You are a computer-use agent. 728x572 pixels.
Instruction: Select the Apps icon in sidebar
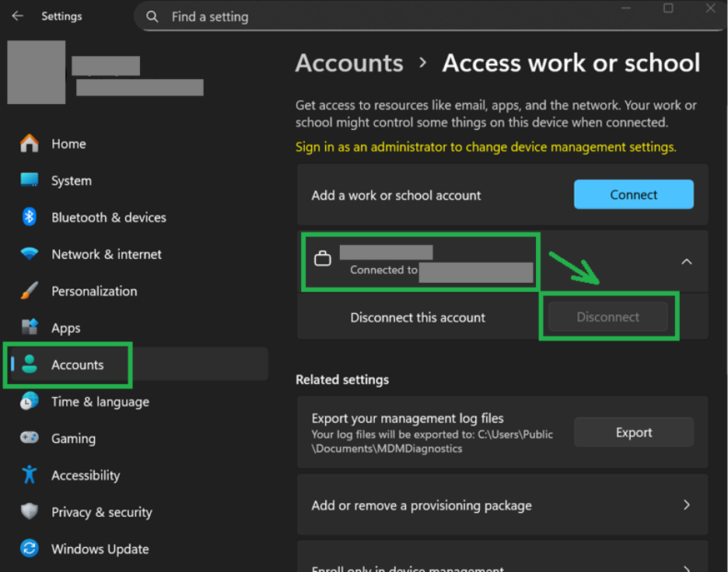(29, 327)
